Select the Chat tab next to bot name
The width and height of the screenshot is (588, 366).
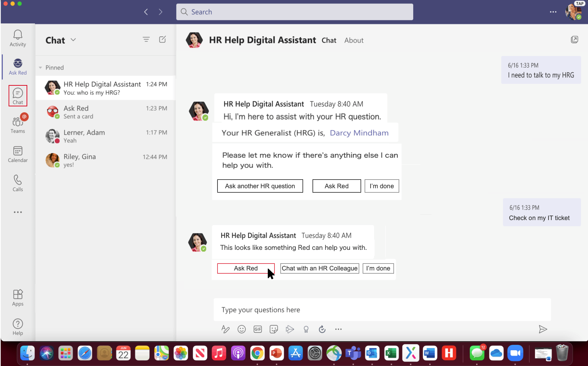(329, 41)
